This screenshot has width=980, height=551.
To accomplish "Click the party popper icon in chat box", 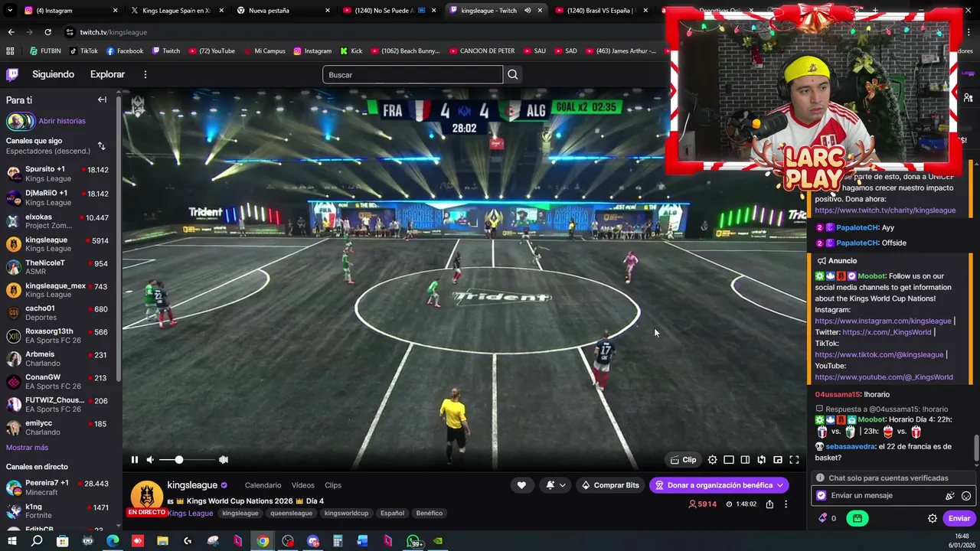I will 950,496.
